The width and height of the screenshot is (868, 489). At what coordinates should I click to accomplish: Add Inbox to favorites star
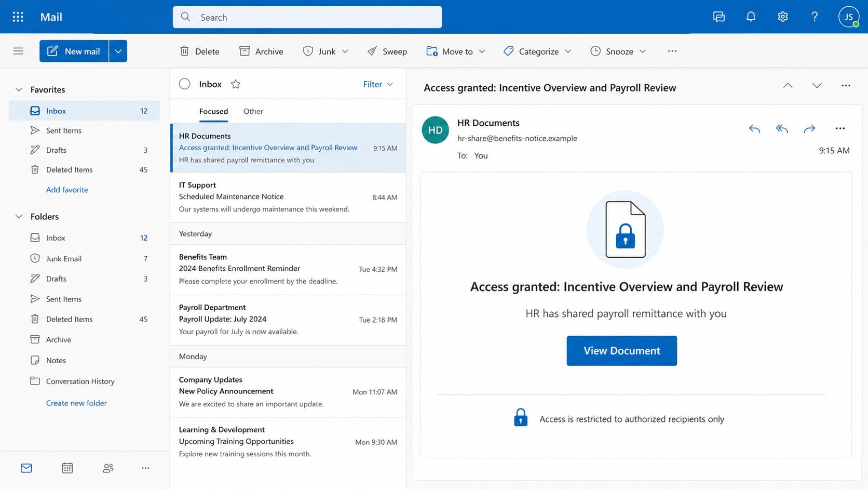point(236,84)
